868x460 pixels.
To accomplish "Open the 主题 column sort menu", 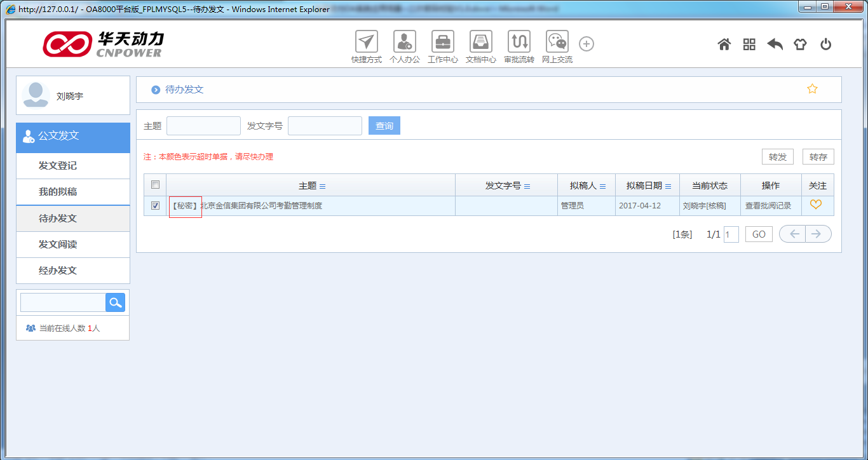I will (x=324, y=186).
